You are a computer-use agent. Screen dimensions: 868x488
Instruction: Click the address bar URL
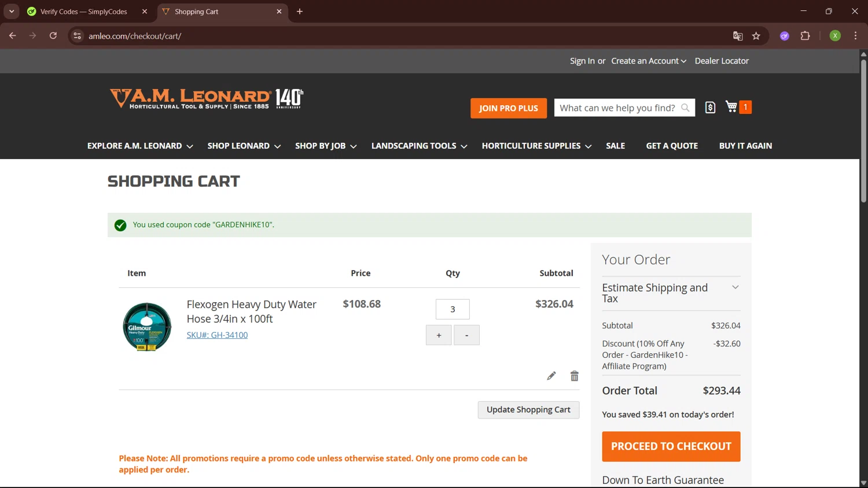click(135, 36)
